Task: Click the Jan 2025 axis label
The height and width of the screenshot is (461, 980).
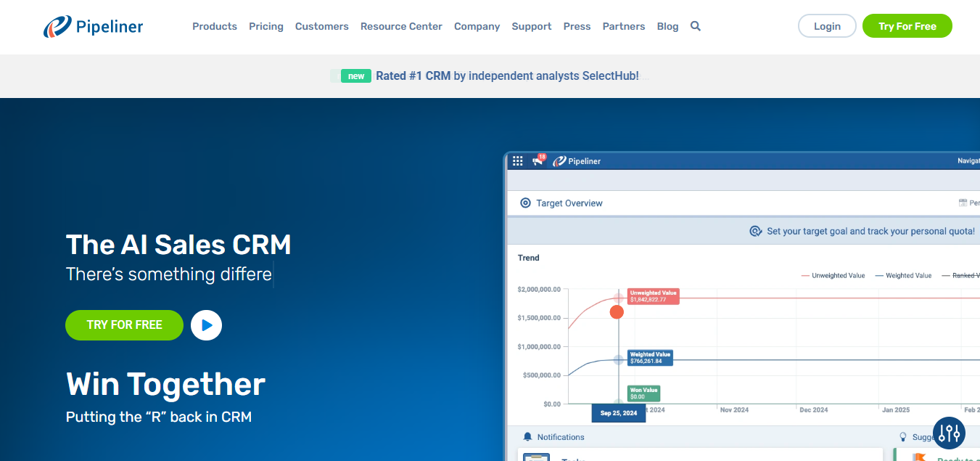Action: 896,410
